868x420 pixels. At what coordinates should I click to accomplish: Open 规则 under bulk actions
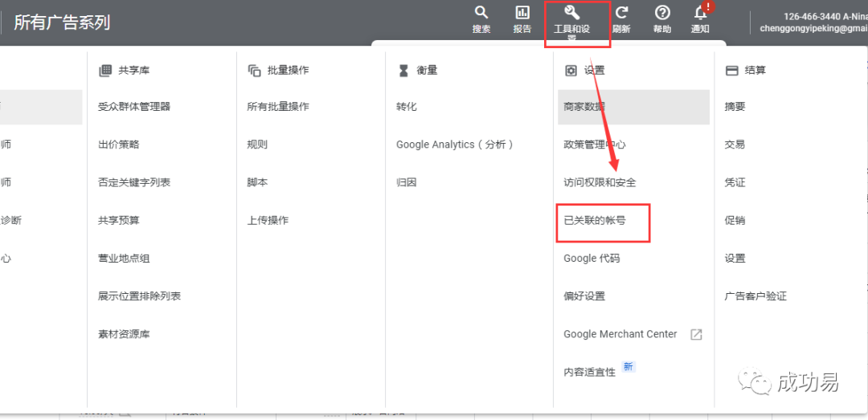click(257, 145)
